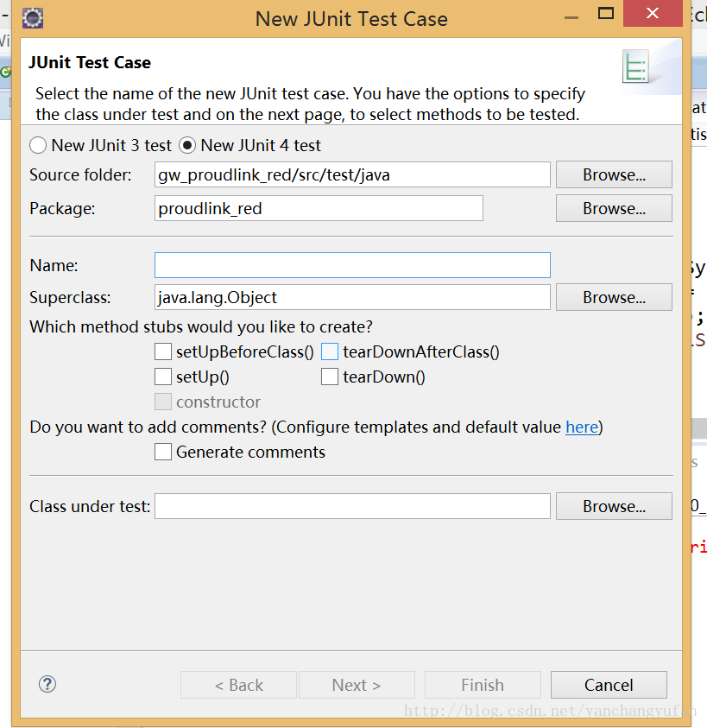Click the Superclass field containing java.lang.Object
The image size is (707, 728).
352,297
